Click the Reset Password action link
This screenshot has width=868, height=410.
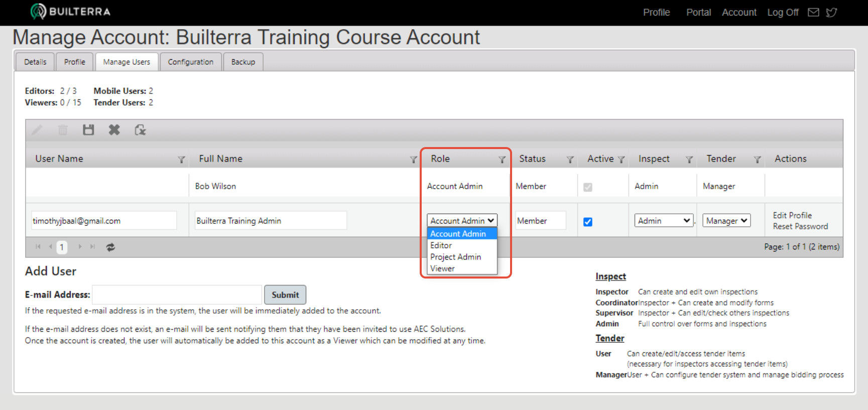[800, 226]
